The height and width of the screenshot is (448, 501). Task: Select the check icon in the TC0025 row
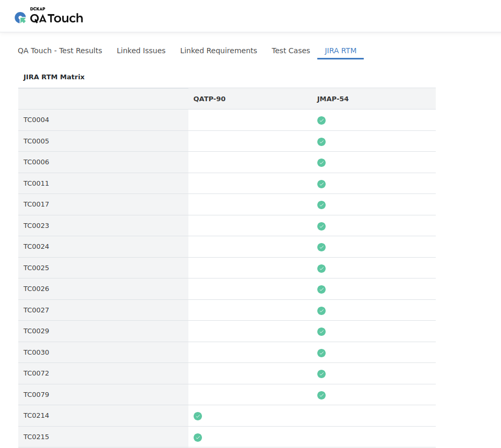321,268
